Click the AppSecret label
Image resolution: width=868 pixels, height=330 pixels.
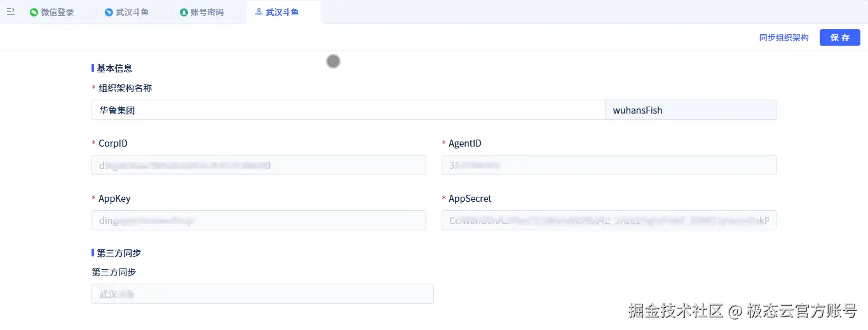470,199
